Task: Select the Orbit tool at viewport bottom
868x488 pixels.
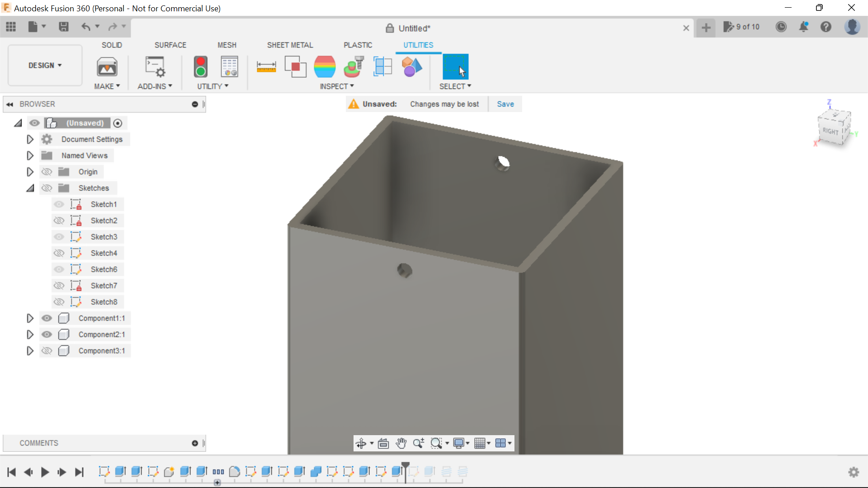Action: pyautogui.click(x=362, y=443)
